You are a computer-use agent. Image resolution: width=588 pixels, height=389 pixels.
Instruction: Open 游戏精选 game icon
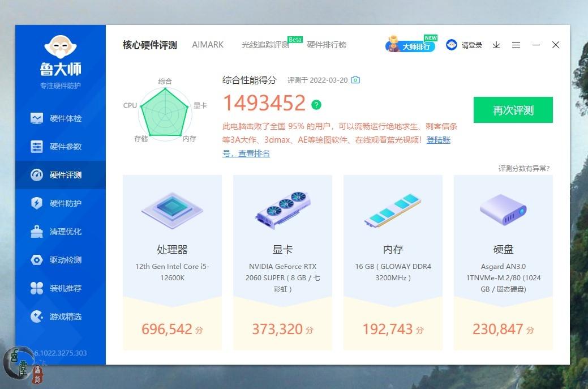click(x=36, y=316)
